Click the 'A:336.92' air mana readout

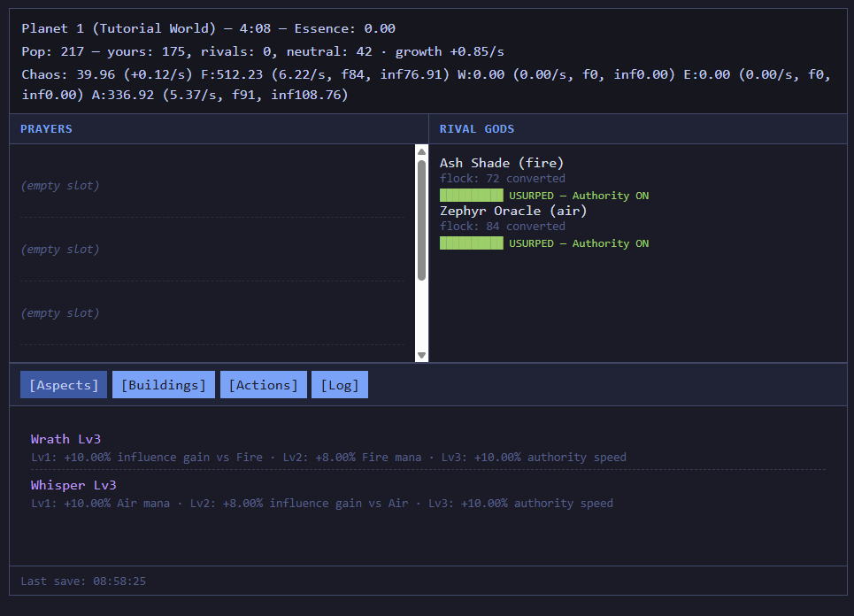click(x=220, y=95)
